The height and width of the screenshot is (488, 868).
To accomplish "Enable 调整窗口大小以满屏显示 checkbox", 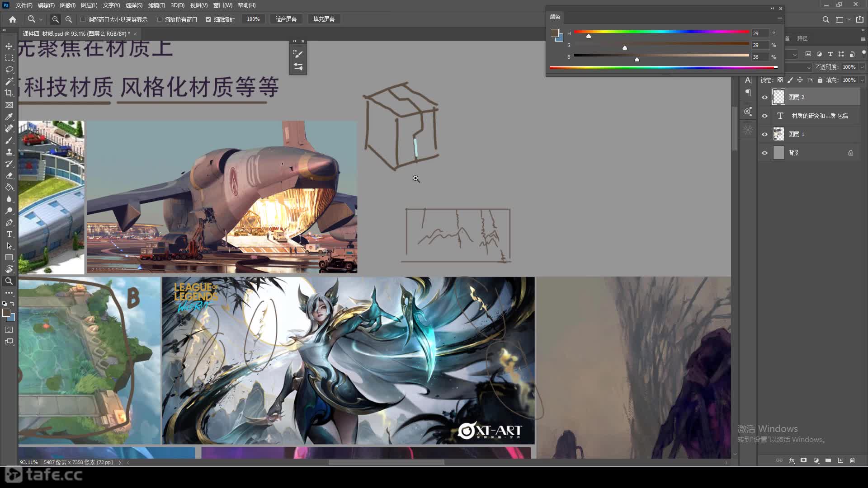I will pos(83,19).
